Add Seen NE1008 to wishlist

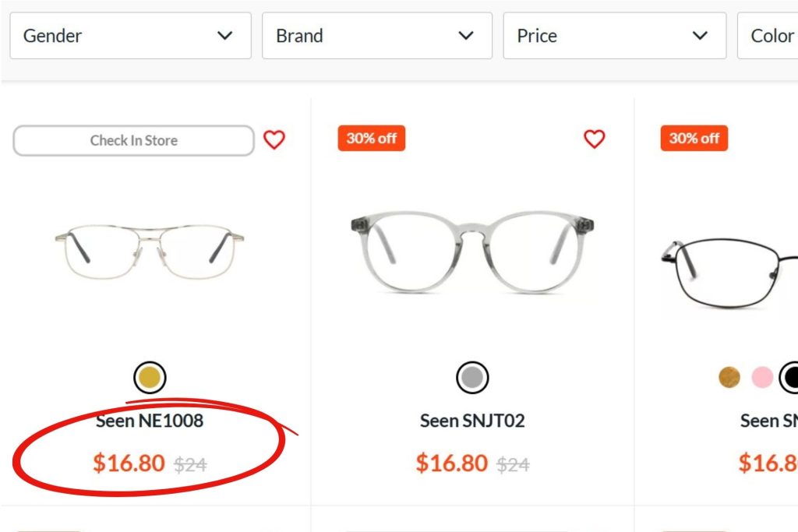click(x=274, y=140)
